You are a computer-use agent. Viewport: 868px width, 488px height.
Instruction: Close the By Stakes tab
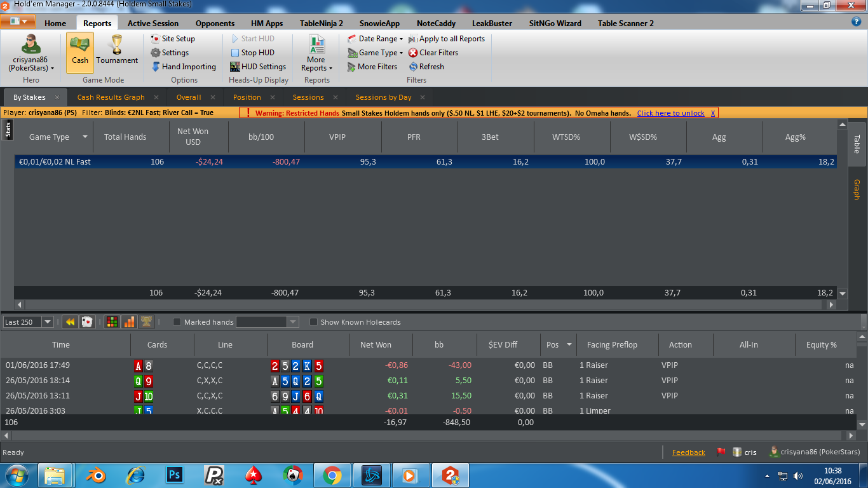point(57,97)
